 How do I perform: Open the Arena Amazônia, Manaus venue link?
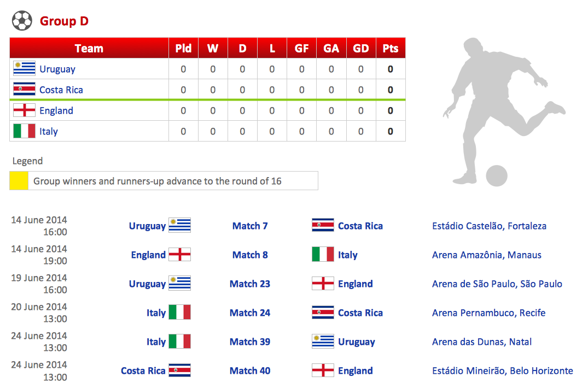tap(486, 255)
